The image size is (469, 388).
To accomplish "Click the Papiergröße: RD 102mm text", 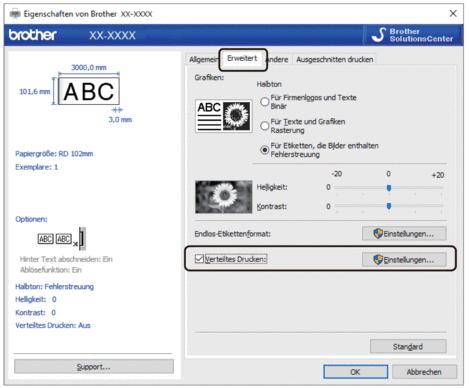I will click(x=54, y=154).
